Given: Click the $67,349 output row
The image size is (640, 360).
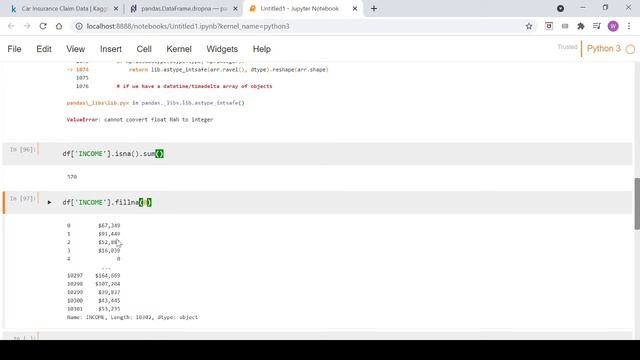Looking at the screenshot, I should coord(93,225).
